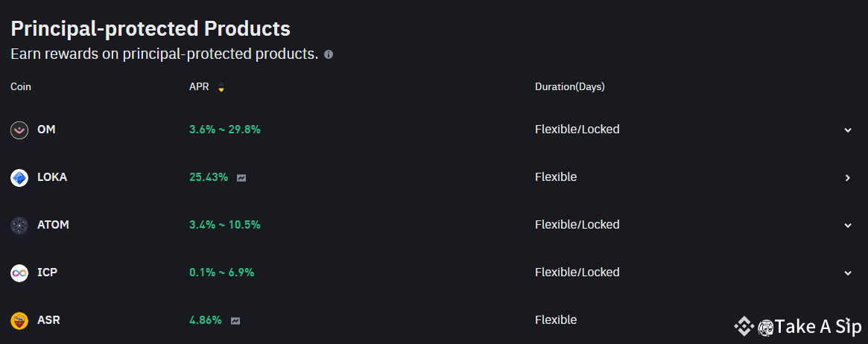Click the Duration(Days) column header

569,87
